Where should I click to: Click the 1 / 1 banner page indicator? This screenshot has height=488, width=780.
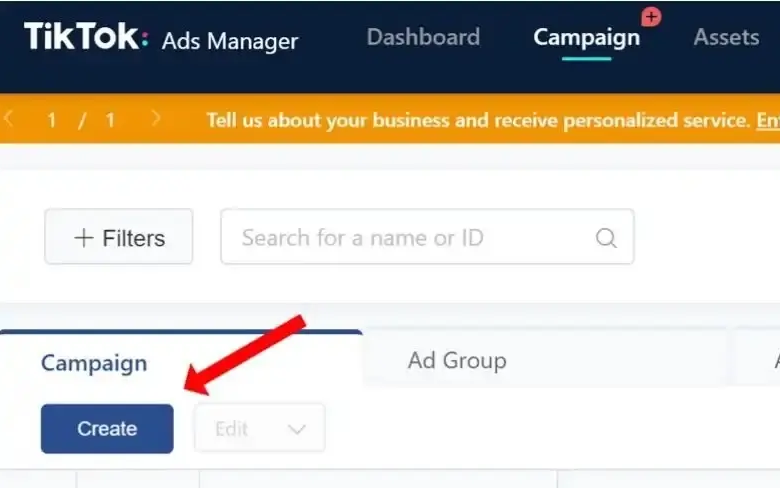(x=82, y=120)
